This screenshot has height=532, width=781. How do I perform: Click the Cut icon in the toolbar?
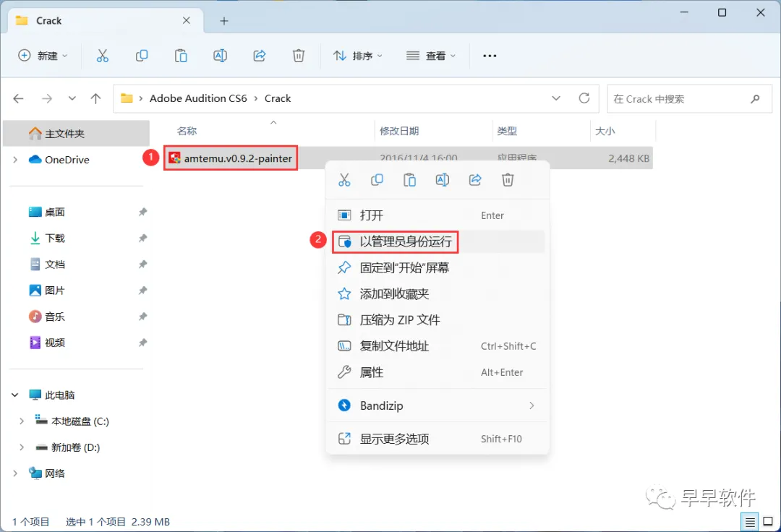point(102,56)
